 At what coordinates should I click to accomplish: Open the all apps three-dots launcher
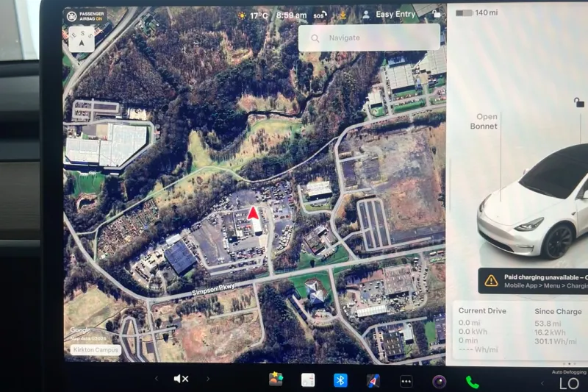point(406,382)
